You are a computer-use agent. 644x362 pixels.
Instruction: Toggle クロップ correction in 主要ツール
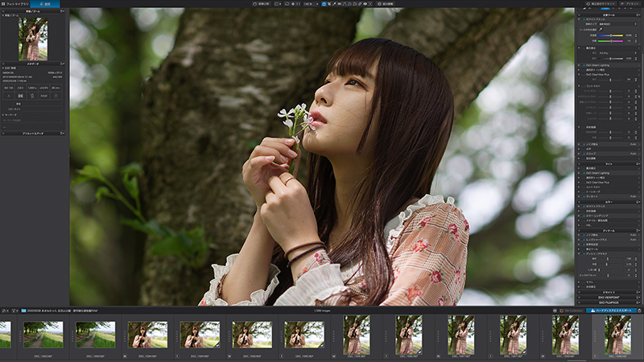(x=584, y=154)
